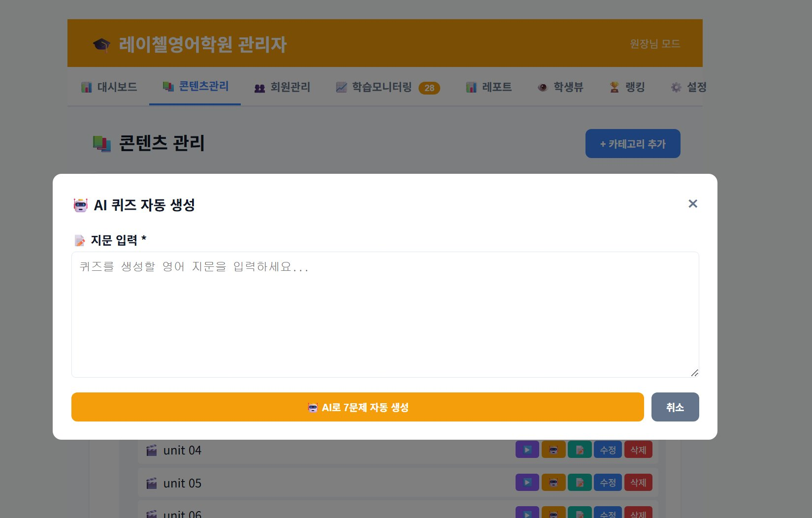Close the AI quiz generation dialog
This screenshot has height=518, width=812.
tap(693, 204)
